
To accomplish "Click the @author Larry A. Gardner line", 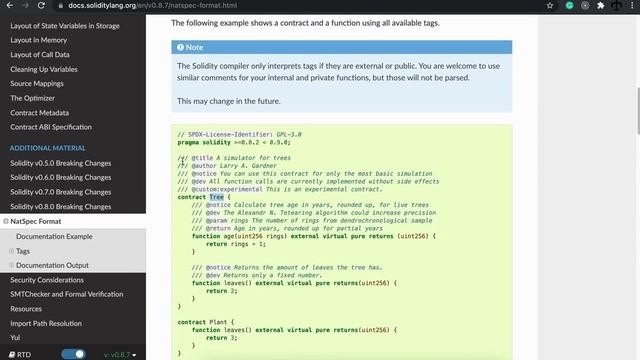I will click(227, 166).
